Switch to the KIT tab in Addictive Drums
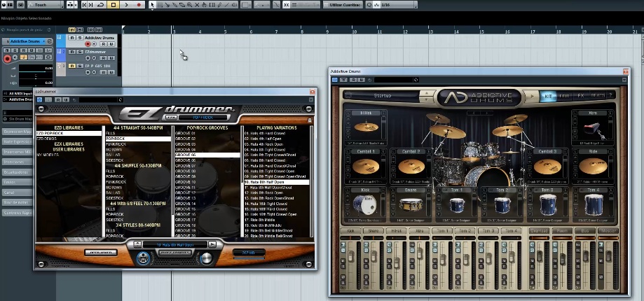644x301 pixels. point(548,96)
